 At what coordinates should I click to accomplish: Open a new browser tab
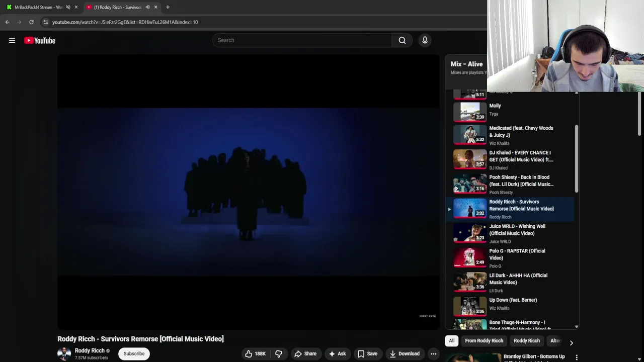click(x=168, y=7)
